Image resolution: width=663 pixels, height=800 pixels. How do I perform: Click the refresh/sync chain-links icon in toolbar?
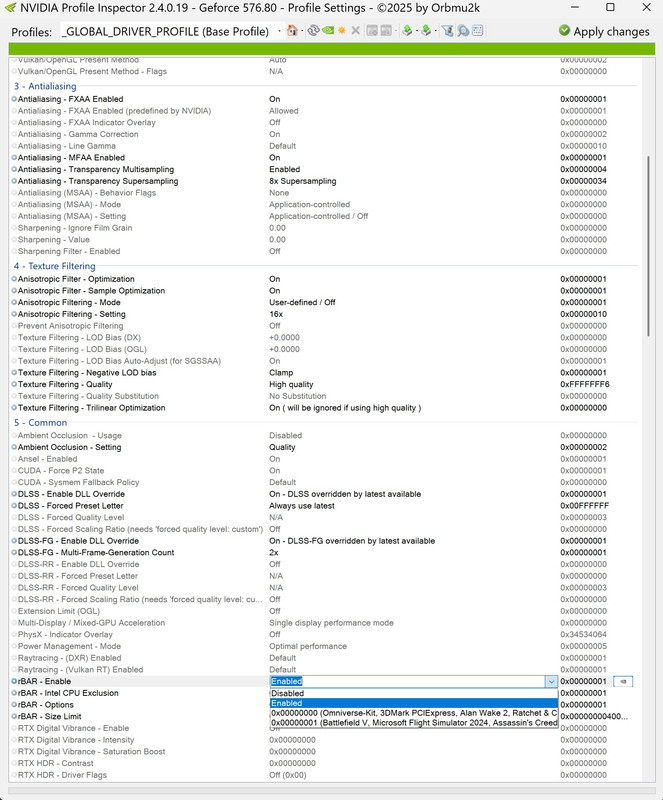[313, 31]
